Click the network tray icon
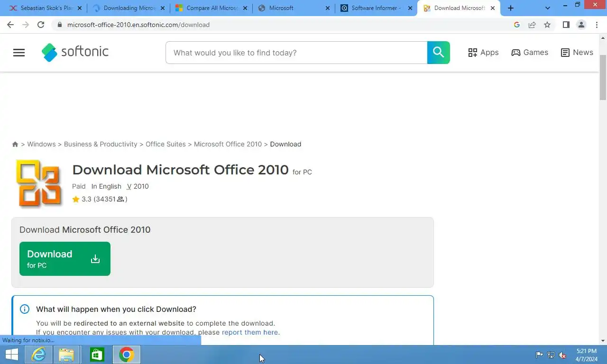607x364 pixels. (551, 355)
